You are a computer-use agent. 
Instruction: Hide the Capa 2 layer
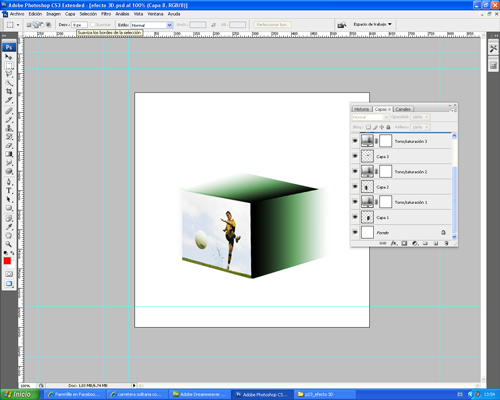355,187
